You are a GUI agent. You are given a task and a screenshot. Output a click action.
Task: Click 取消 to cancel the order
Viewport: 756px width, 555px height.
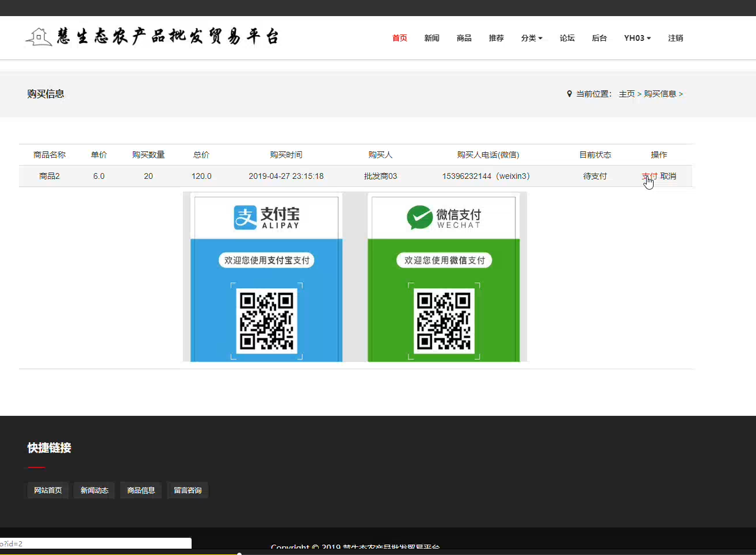coord(668,176)
